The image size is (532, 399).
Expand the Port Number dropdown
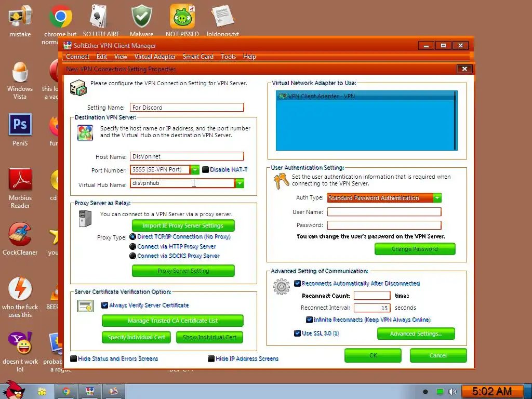pyautogui.click(x=195, y=169)
